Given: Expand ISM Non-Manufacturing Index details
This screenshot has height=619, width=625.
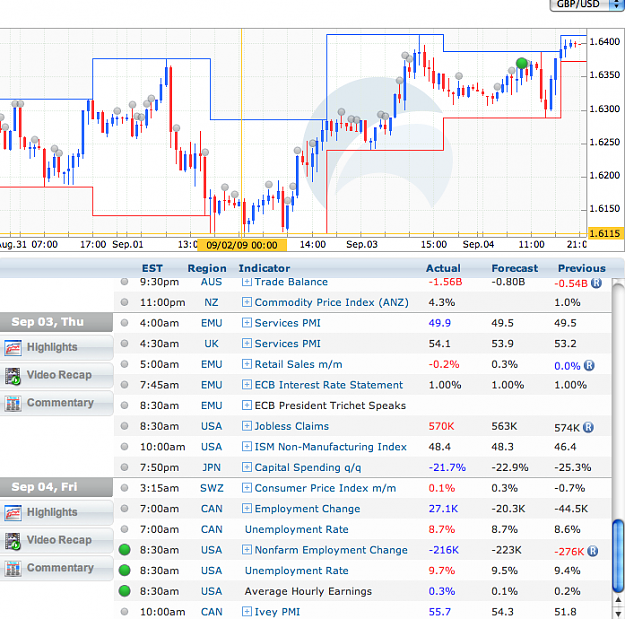Looking at the screenshot, I should coord(247,446).
